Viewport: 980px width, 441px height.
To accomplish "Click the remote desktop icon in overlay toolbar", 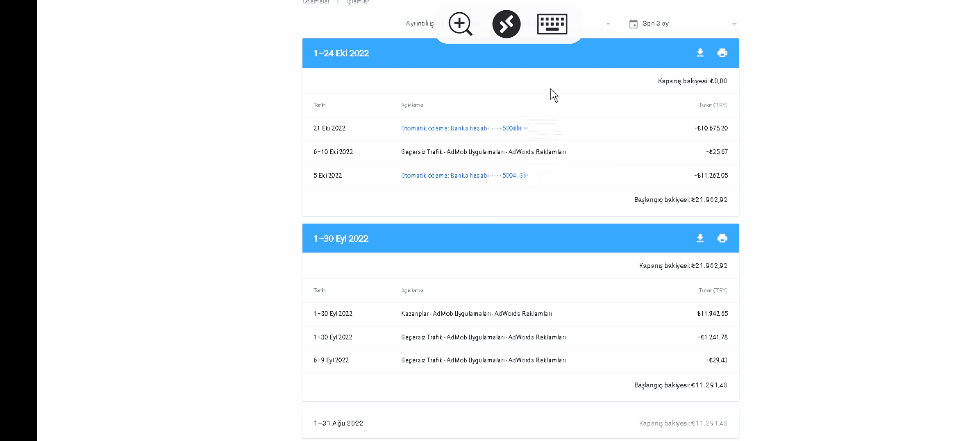I will point(506,24).
